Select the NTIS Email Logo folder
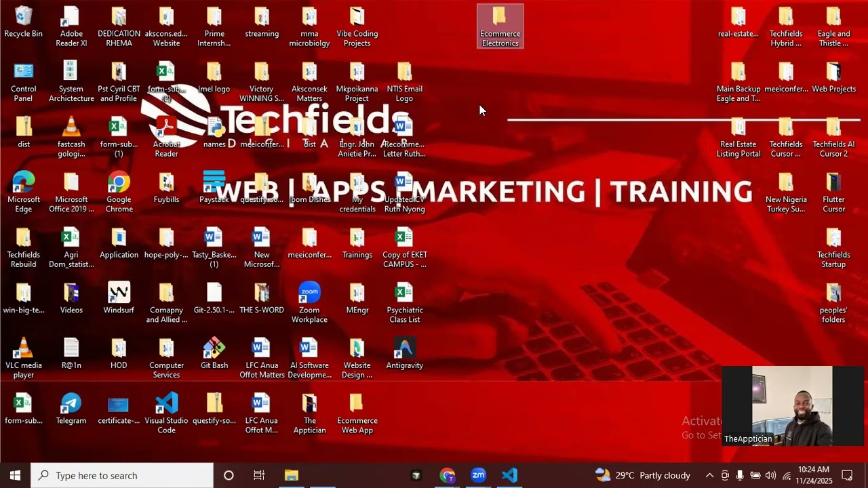 [404, 82]
